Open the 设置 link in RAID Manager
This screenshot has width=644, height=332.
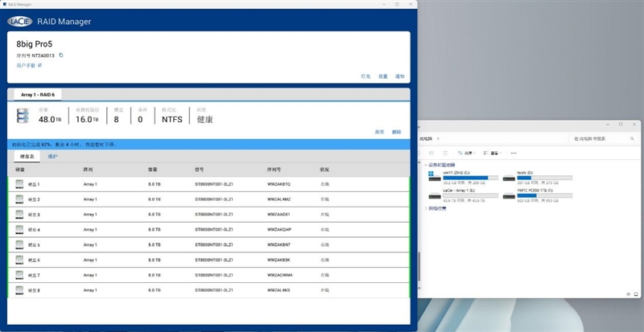383,76
